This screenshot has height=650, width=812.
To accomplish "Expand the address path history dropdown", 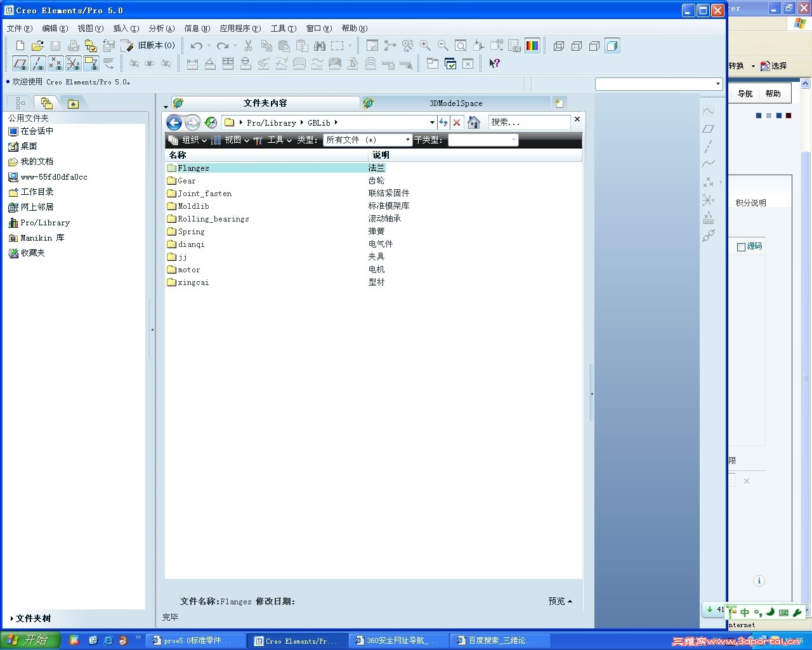I will coord(432,123).
